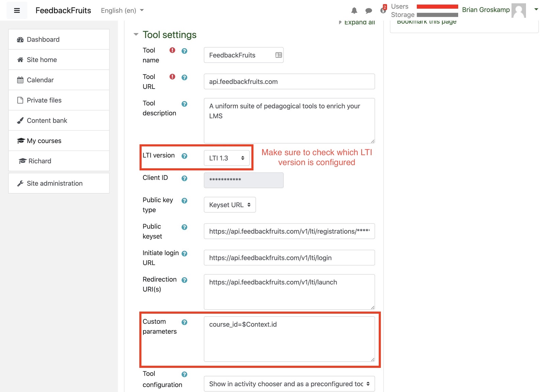
Task: Open Private files in the side navigation
Action: point(59,100)
